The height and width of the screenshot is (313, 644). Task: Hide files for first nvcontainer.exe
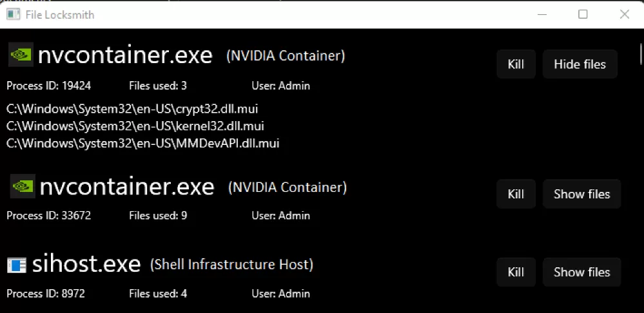(580, 64)
